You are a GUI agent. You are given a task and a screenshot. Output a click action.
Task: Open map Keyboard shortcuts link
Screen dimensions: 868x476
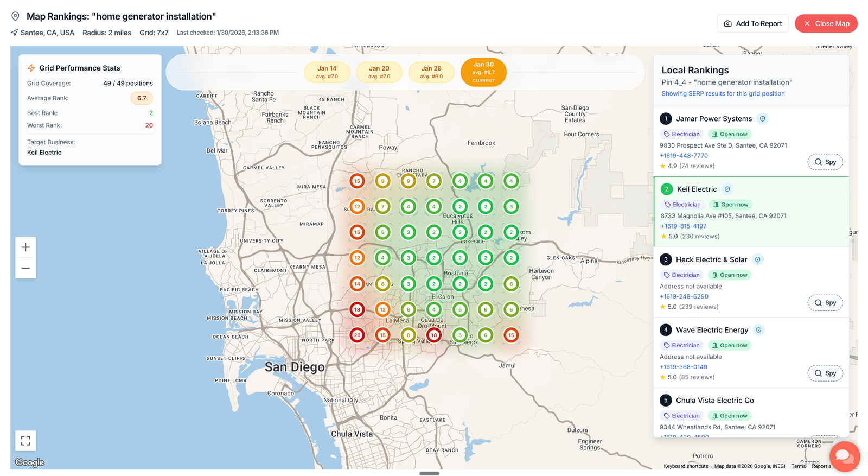click(x=686, y=466)
